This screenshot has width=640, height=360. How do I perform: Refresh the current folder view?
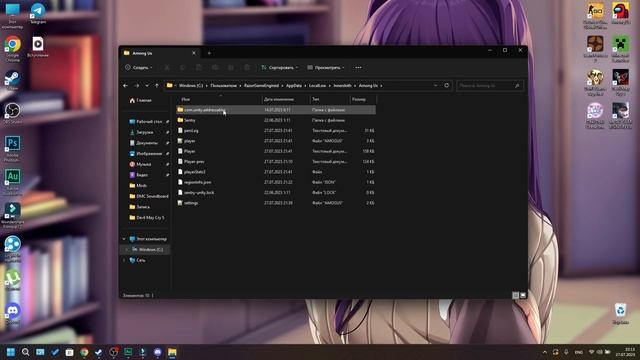tap(447, 86)
